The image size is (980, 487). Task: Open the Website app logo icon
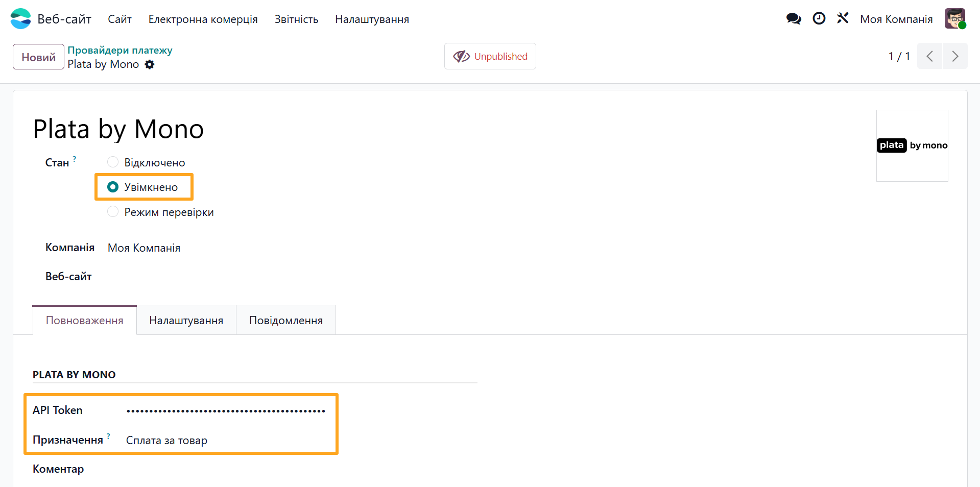pos(20,19)
